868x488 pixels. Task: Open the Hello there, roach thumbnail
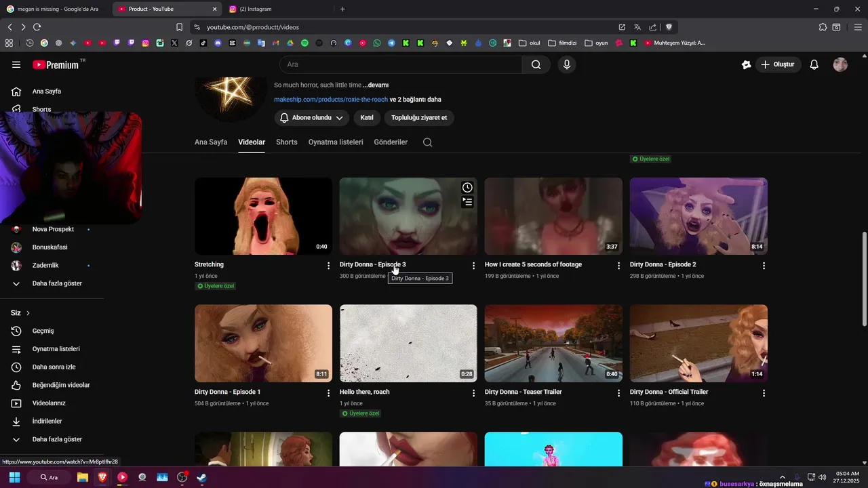pos(408,344)
